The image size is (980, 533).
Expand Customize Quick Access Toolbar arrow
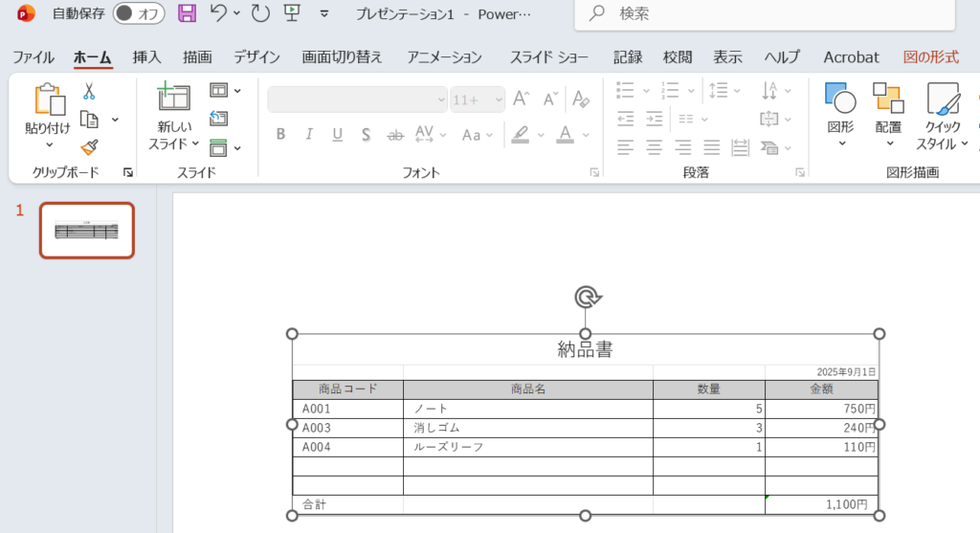[x=323, y=13]
